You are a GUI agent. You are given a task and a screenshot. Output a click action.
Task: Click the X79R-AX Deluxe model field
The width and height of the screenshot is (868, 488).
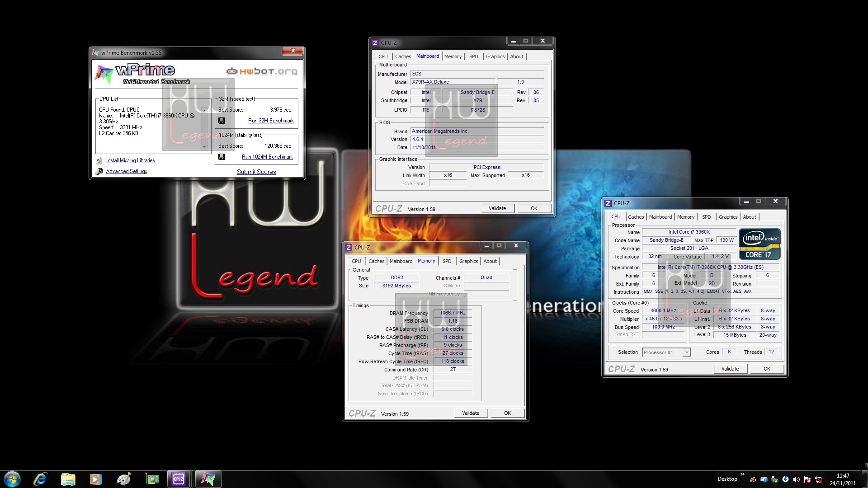(453, 82)
